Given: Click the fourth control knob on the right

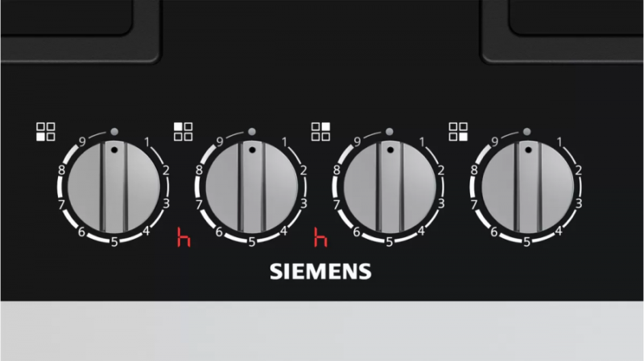Looking at the screenshot, I should pyautogui.click(x=527, y=187).
